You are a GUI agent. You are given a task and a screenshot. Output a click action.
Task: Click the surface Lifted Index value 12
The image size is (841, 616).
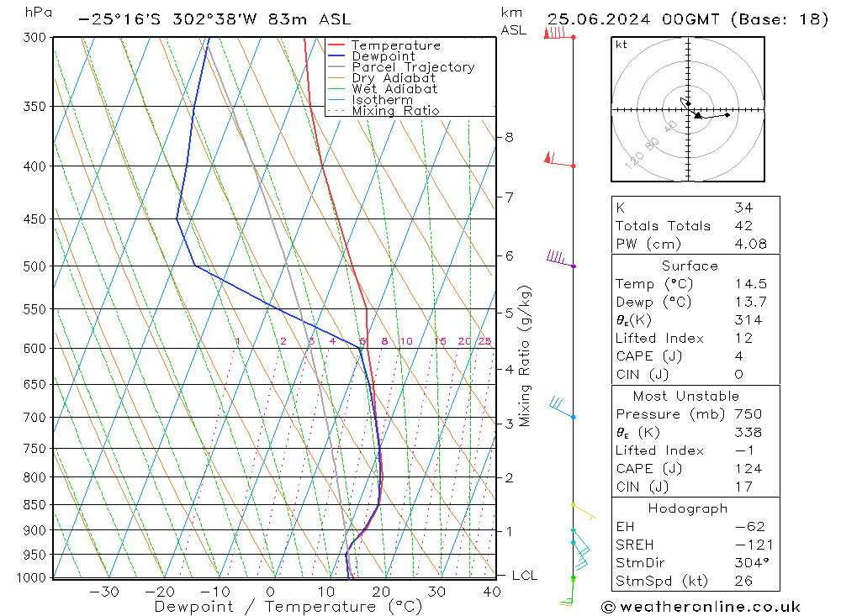point(743,339)
